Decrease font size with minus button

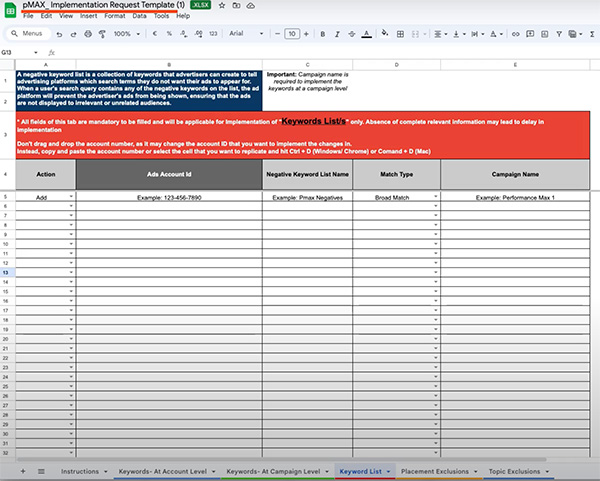(277, 34)
